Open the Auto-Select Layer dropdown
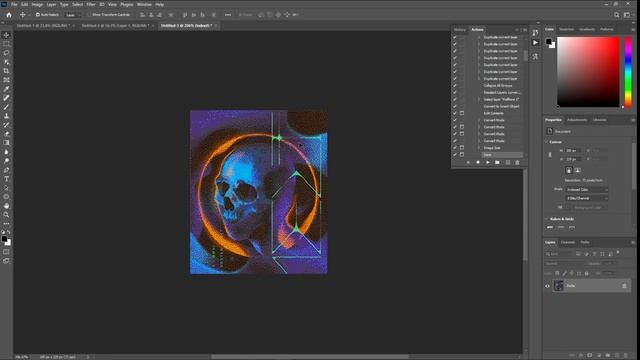Screen dimensions: 640x360 click(73, 15)
